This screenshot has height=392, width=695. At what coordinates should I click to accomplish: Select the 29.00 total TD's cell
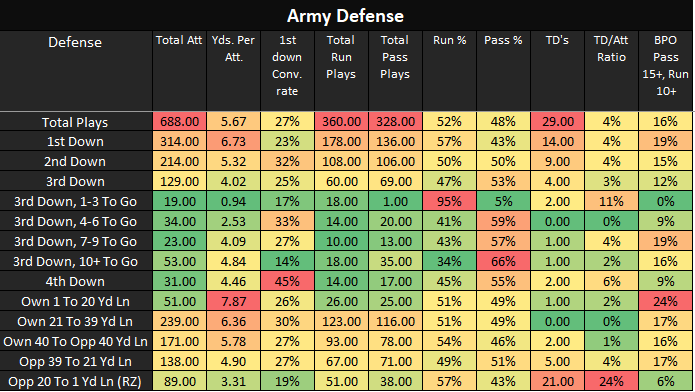pyautogui.click(x=558, y=122)
